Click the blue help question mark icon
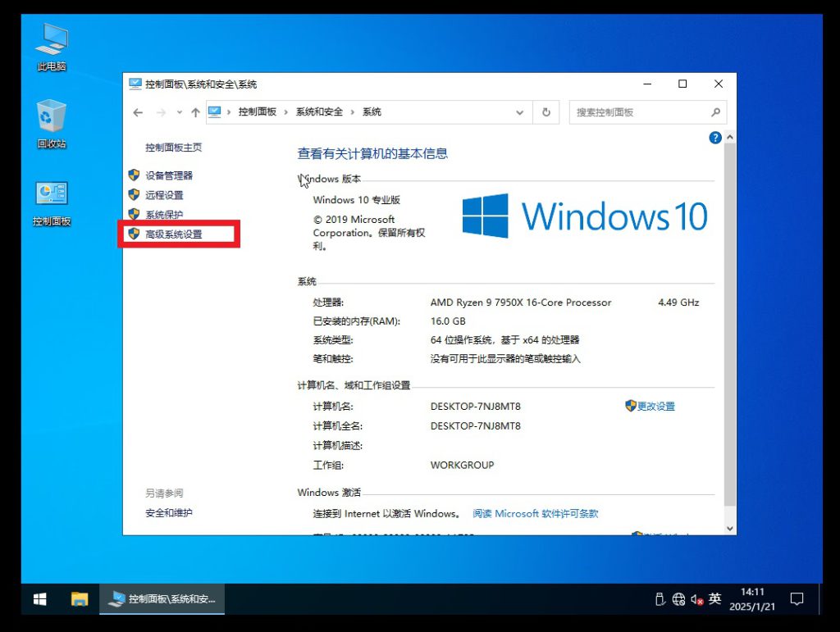The width and height of the screenshot is (840, 632). (x=714, y=138)
